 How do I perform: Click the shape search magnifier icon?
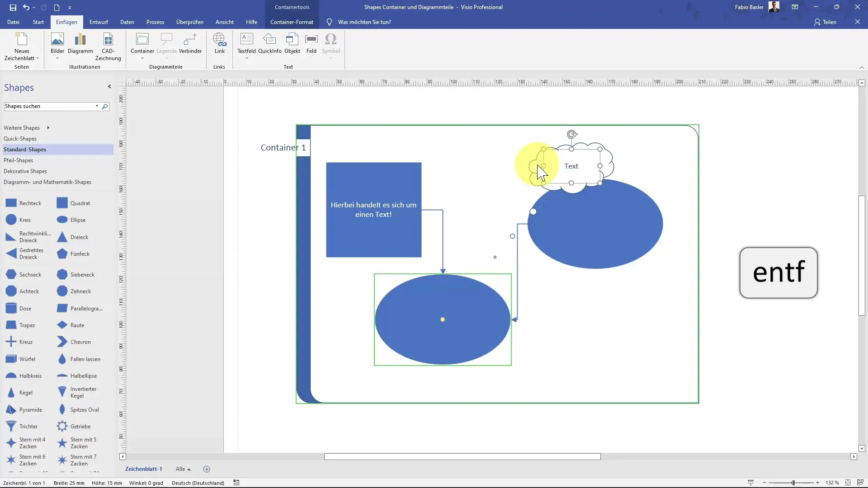(x=105, y=107)
